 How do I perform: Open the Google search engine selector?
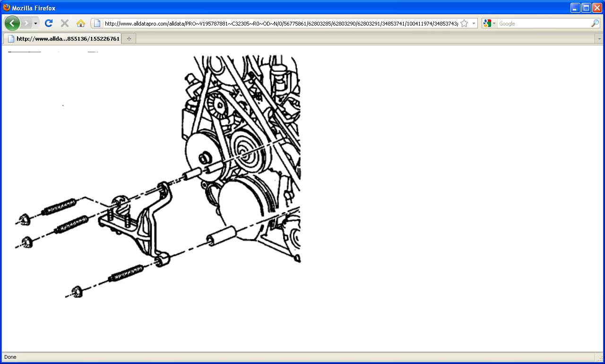489,23
